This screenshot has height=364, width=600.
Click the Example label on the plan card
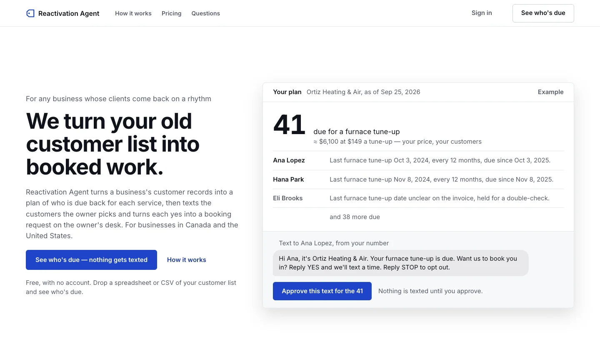550,92
